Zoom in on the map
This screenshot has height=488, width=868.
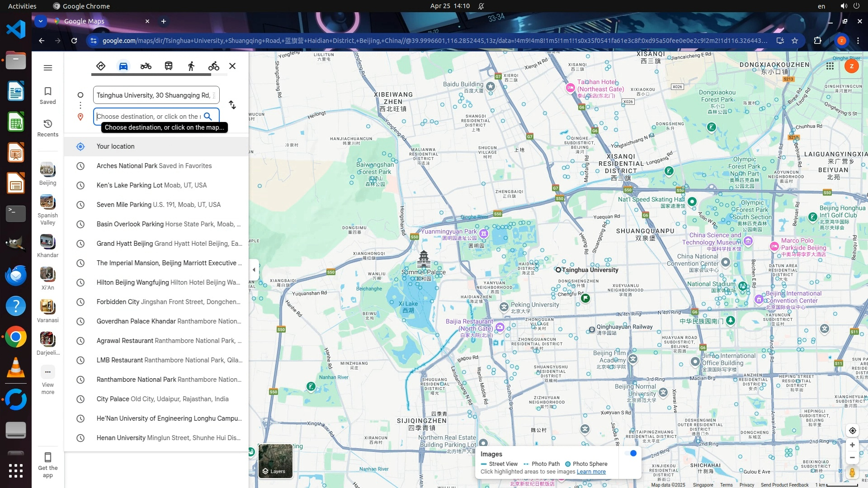pos(852,445)
